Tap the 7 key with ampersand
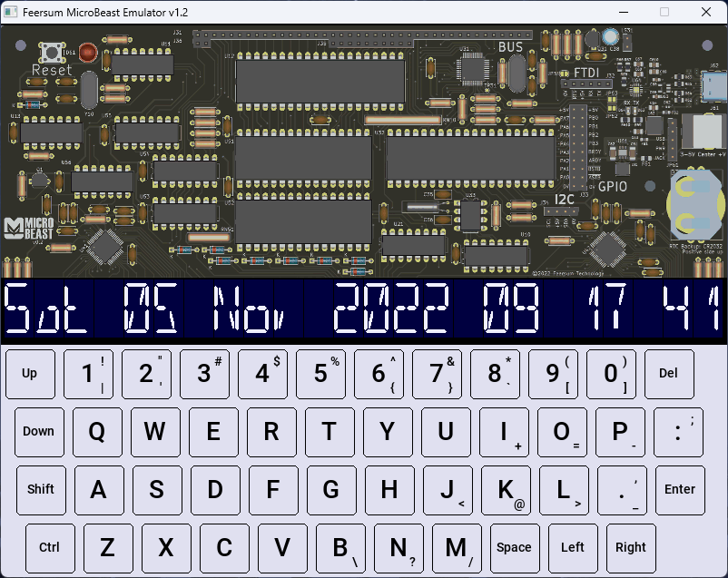The width and height of the screenshot is (728, 578). [x=437, y=374]
